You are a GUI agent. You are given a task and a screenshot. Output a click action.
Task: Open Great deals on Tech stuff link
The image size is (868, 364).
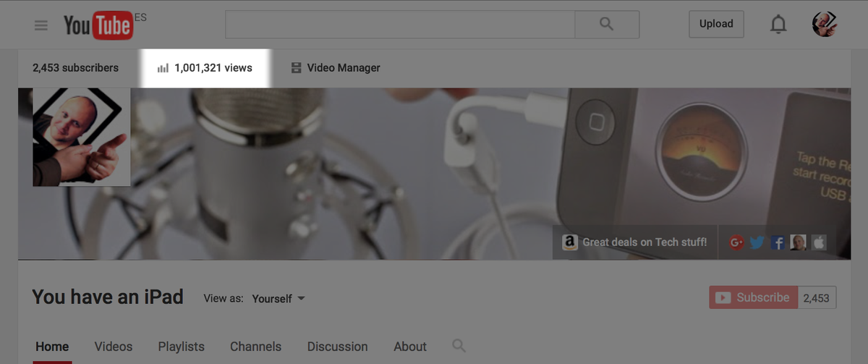point(644,242)
